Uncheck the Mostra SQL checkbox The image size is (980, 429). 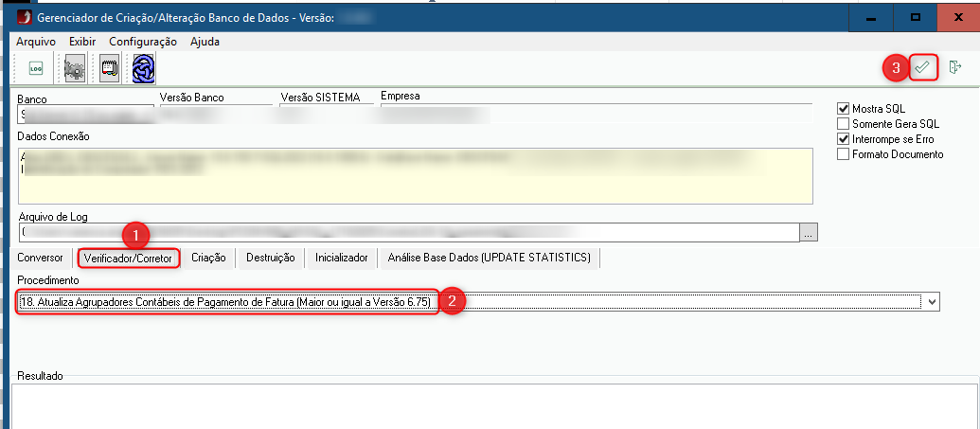(x=844, y=109)
